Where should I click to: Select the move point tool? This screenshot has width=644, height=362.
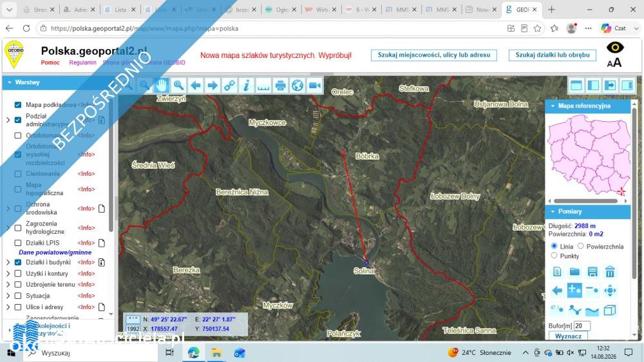point(610,291)
